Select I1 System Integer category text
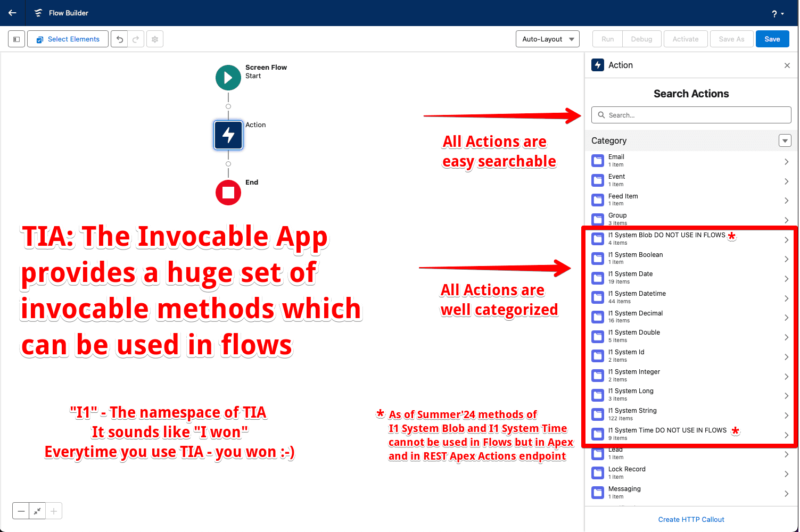Screen dimensions: 800x532 (x=634, y=372)
